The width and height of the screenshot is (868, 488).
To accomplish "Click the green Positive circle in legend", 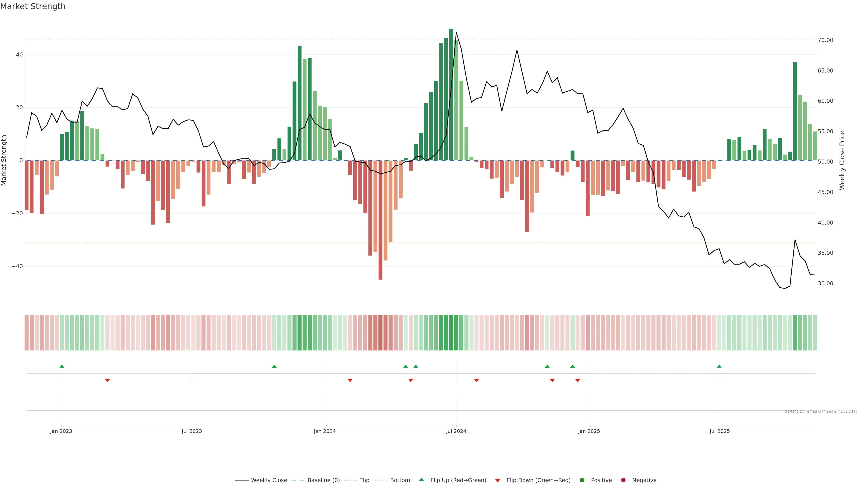I will (x=582, y=480).
